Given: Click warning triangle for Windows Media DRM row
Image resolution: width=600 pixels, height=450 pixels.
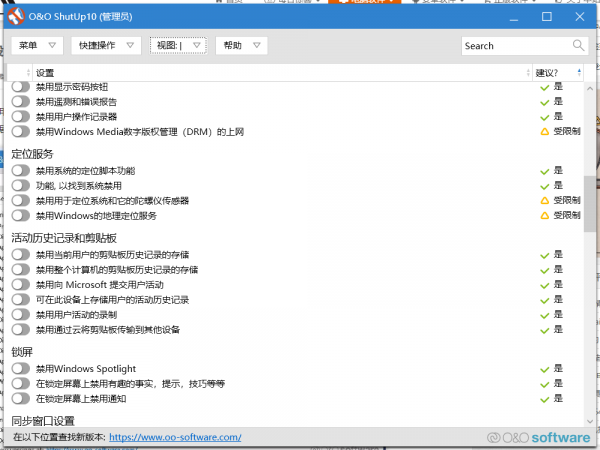Looking at the screenshot, I should point(545,132).
